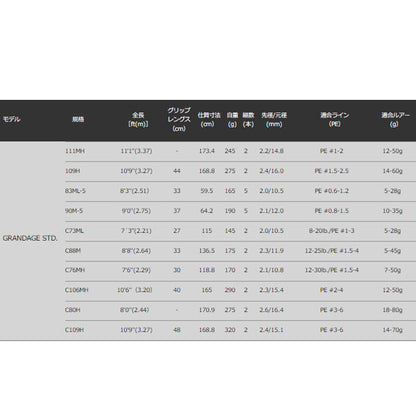Select the 111MH spec row
The image size is (416, 416).
tap(240, 151)
